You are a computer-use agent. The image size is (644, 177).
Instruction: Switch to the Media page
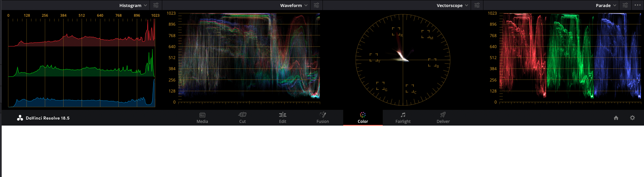pos(202,118)
